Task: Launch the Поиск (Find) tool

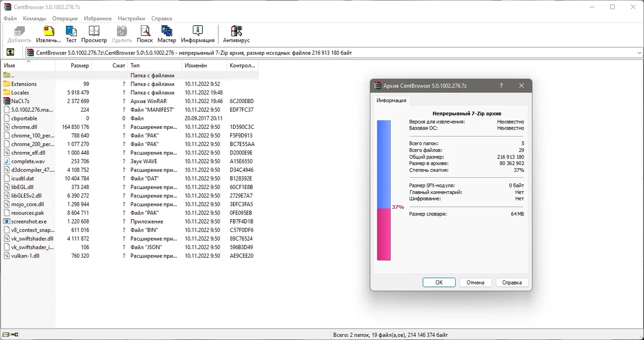Action: [145, 34]
